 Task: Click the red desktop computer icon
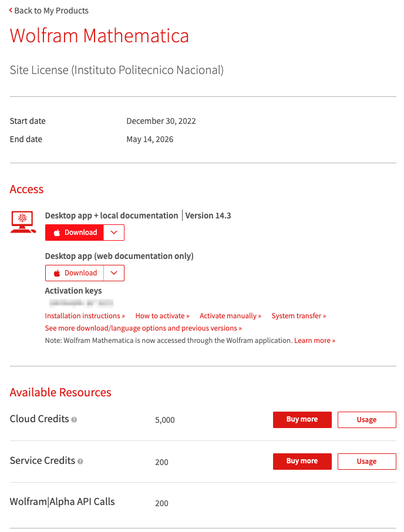click(23, 223)
